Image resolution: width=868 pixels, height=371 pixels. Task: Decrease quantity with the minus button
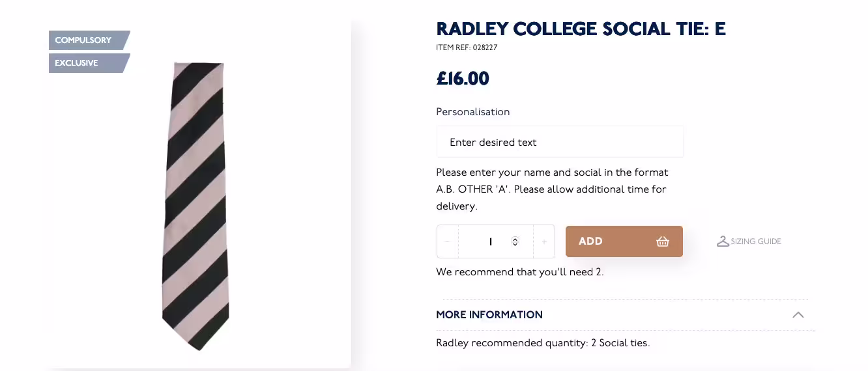[x=447, y=241]
